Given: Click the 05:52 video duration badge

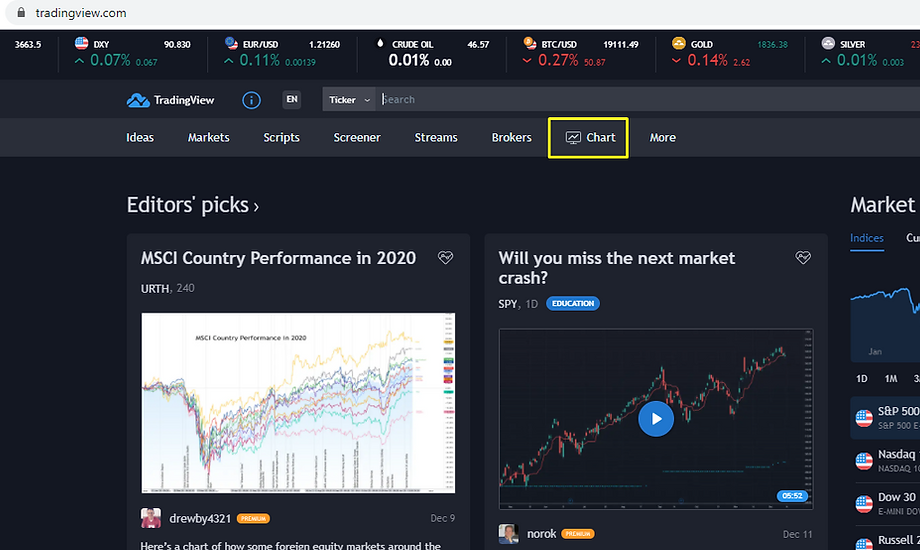Looking at the screenshot, I should [x=792, y=496].
